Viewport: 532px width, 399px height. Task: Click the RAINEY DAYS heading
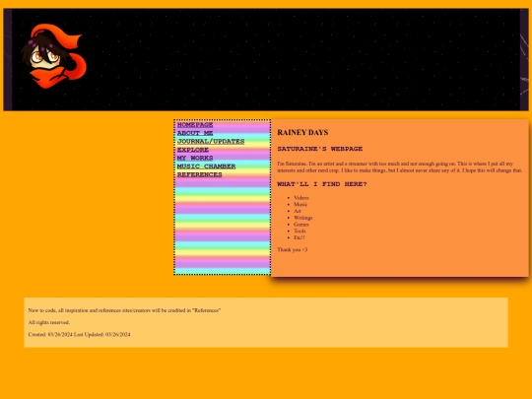pos(302,132)
